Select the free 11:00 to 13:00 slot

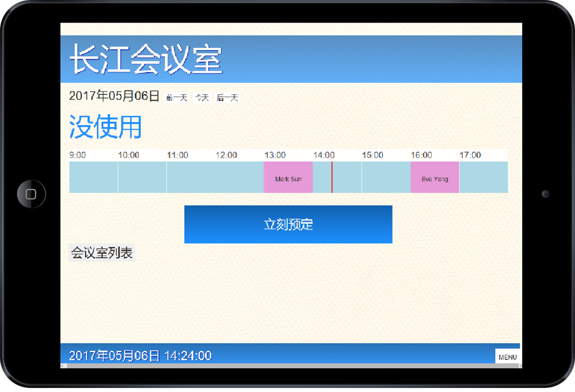click(215, 178)
